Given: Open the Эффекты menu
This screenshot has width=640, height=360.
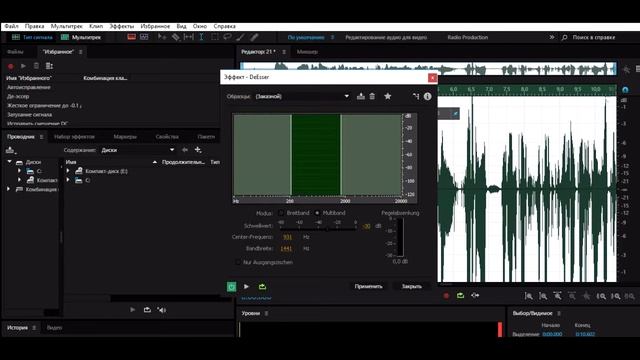Looking at the screenshot, I should tap(121, 26).
